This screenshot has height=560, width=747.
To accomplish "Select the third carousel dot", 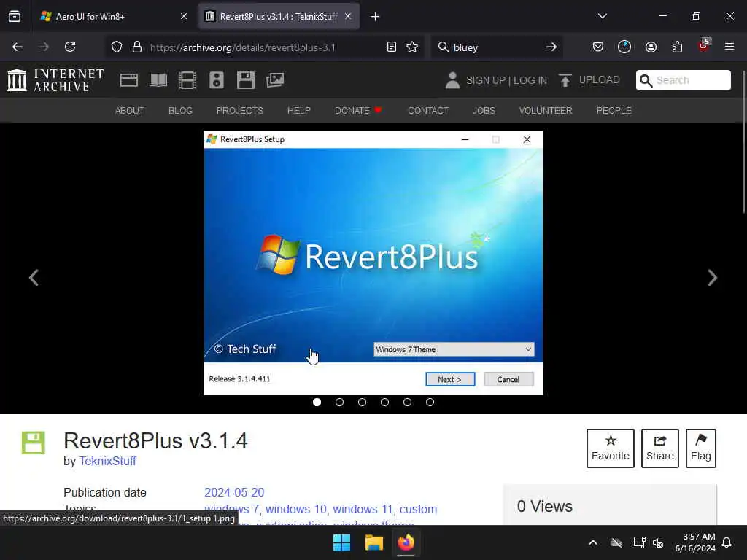I will coord(362,402).
